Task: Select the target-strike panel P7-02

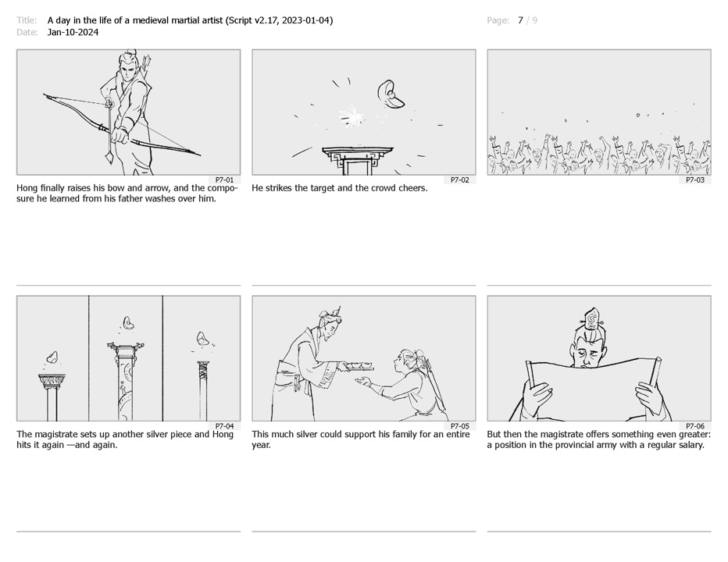Action: tap(364, 112)
